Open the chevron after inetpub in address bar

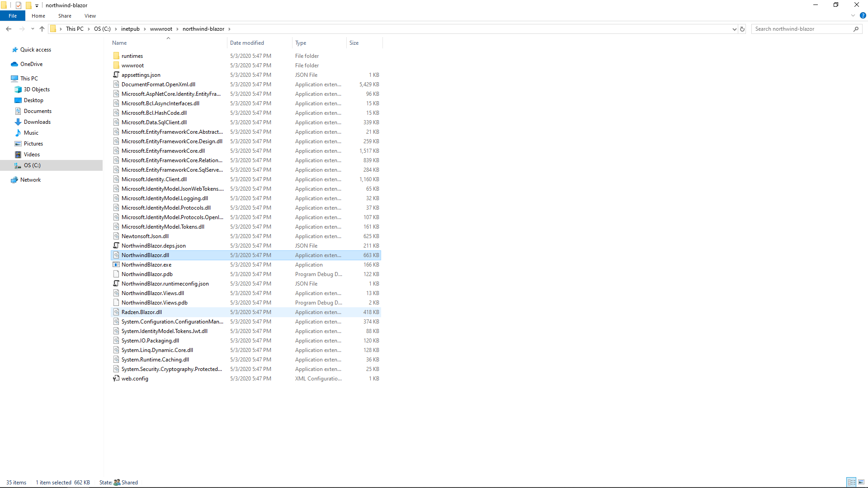(x=145, y=29)
